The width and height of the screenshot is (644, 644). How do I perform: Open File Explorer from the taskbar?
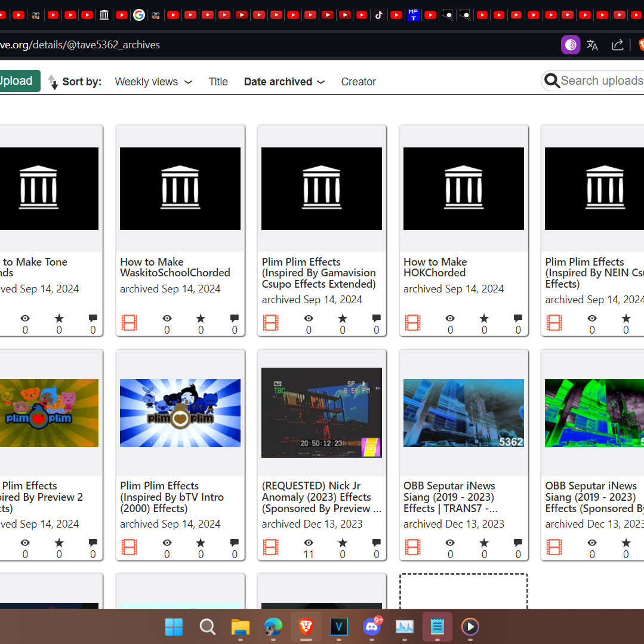click(x=241, y=626)
